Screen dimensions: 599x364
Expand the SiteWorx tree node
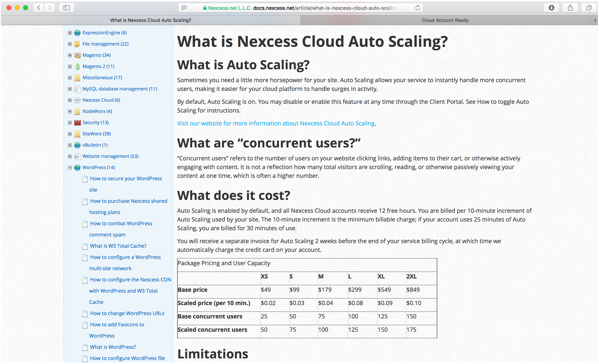70,134
